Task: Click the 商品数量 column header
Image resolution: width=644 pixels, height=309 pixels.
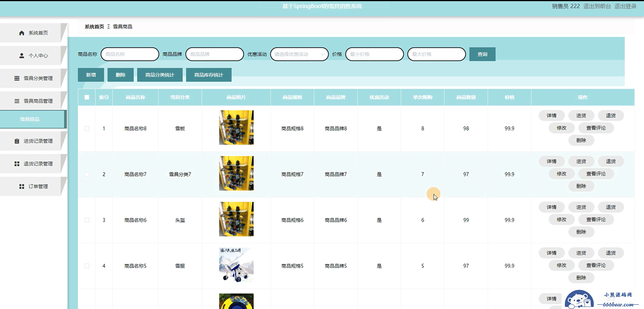Action: [x=466, y=97]
